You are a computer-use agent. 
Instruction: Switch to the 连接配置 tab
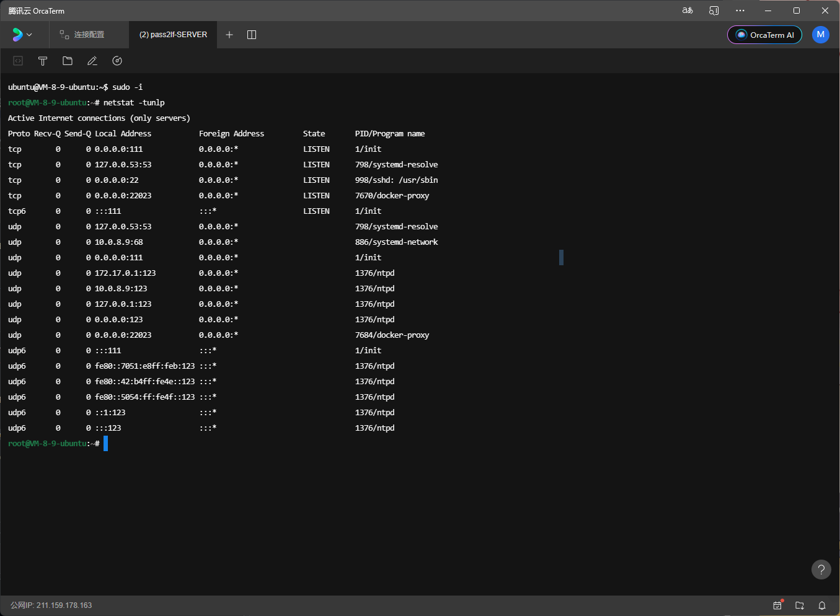tap(88, 35)
